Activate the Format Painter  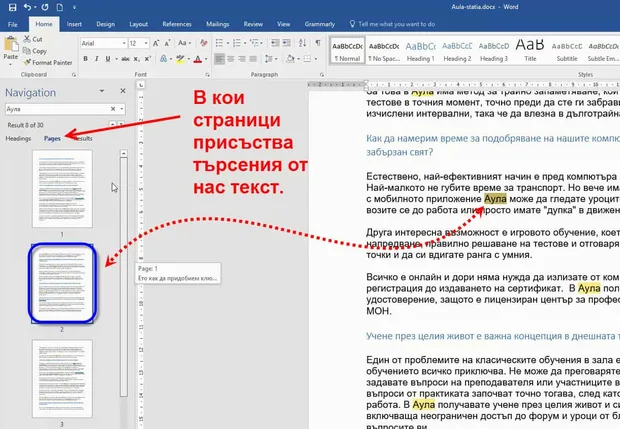point(48,62)
